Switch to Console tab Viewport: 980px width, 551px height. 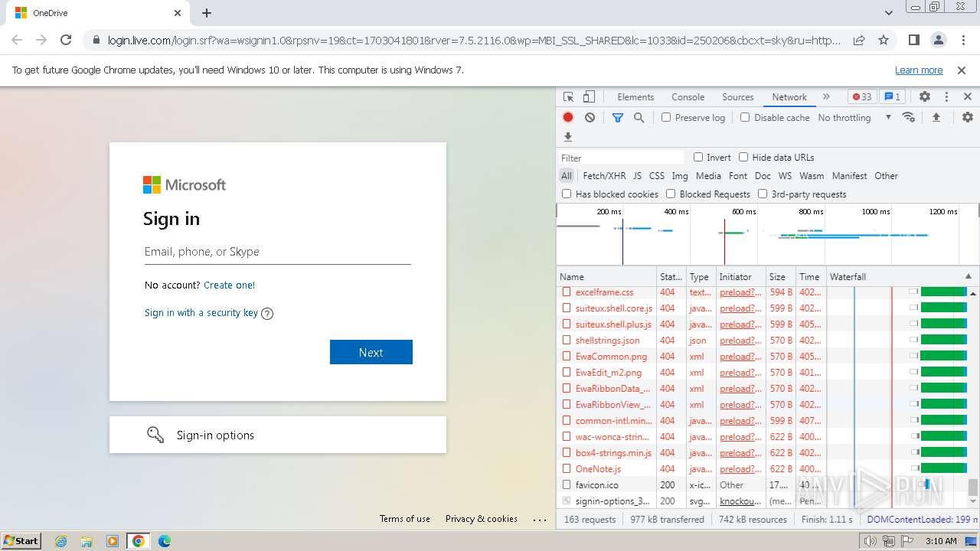click(688, 97)
